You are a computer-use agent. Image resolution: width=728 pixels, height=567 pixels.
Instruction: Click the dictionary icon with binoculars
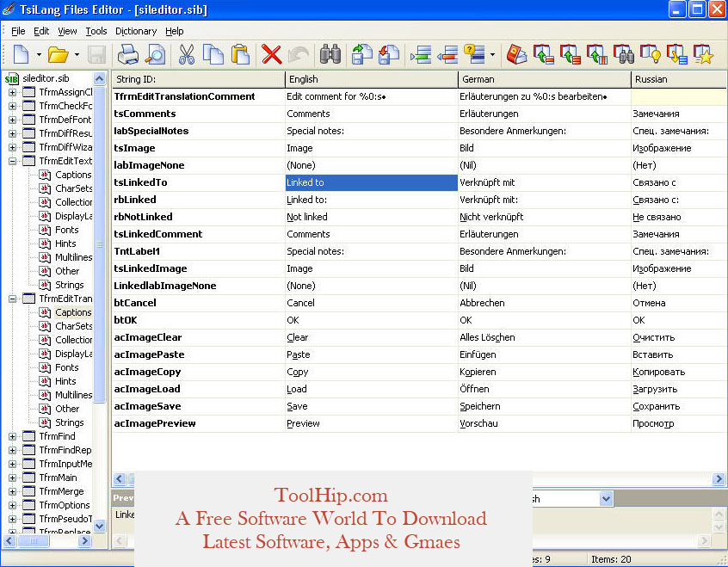coord(624,55)
